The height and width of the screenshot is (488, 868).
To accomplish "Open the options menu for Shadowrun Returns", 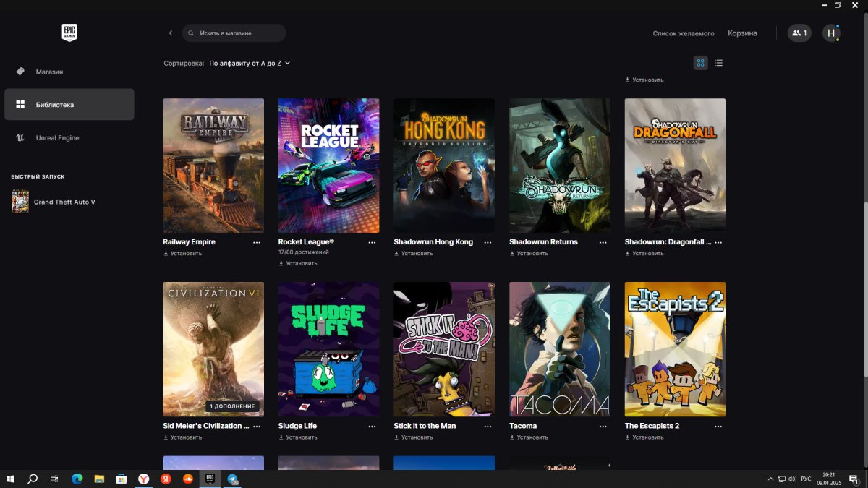I will point(603,243).
